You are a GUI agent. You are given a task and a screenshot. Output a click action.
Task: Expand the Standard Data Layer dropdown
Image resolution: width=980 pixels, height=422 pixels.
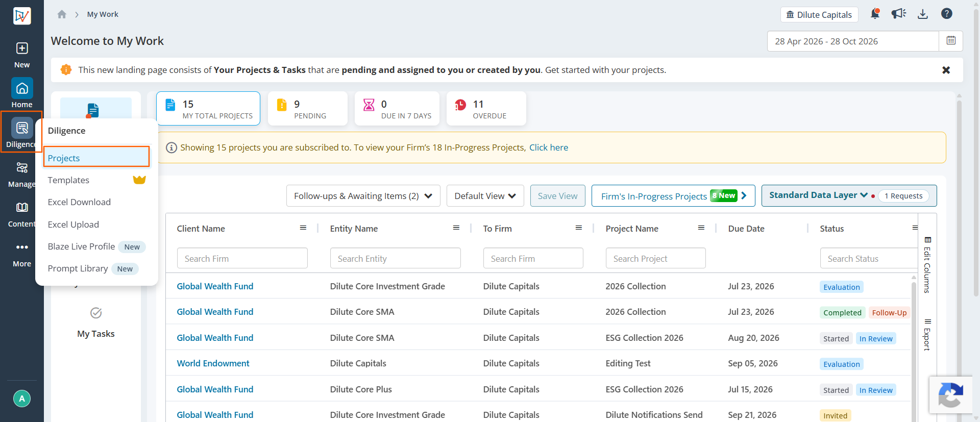coord(819,195)
